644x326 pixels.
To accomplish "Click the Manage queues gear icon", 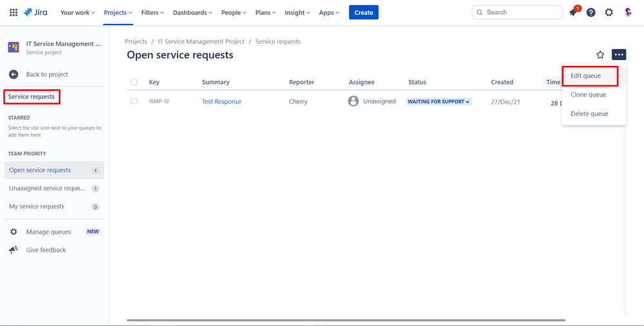I will (x=14, y=232).
